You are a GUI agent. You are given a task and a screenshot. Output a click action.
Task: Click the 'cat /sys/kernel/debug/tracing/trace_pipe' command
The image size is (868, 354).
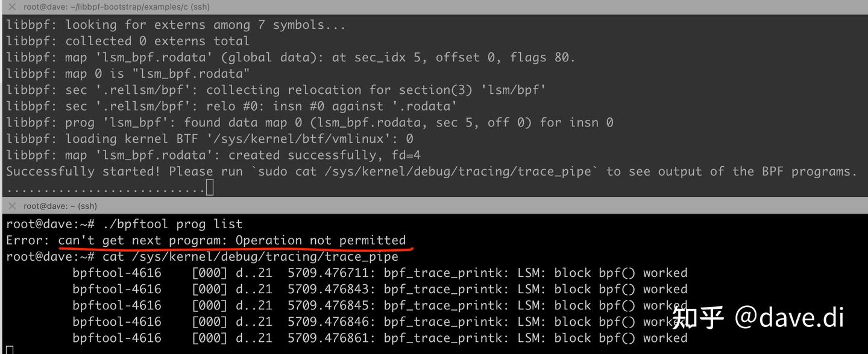coord(250,256)
